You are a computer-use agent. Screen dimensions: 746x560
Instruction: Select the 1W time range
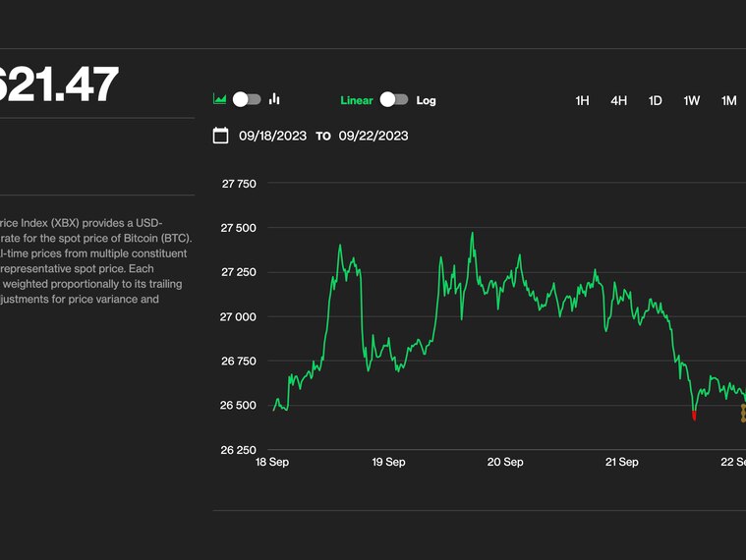point(692,100)
